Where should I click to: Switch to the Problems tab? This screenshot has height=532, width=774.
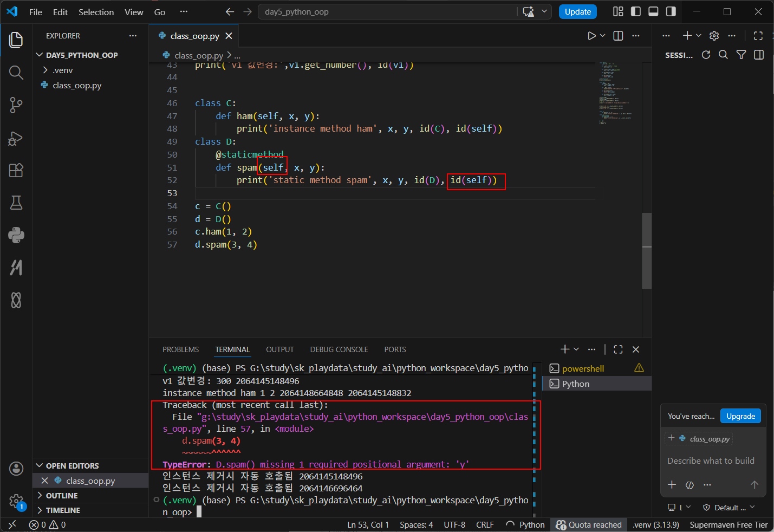(180, 349)
